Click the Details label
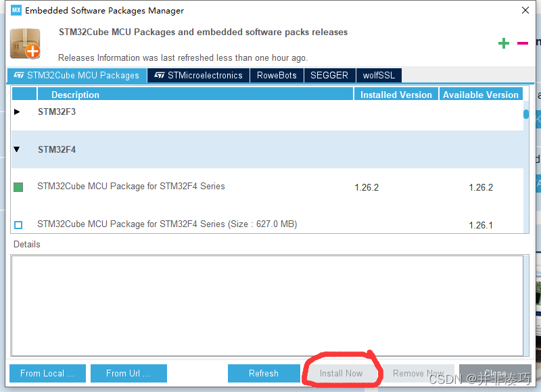This screenshot has width=541, height=392. tap(27, 244)
